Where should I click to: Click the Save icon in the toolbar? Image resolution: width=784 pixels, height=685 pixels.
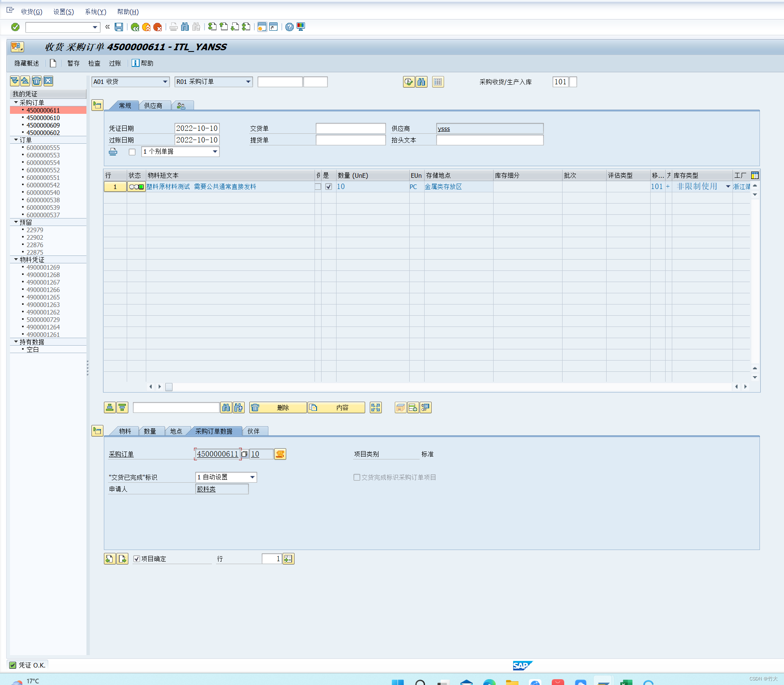pos(118,27)
